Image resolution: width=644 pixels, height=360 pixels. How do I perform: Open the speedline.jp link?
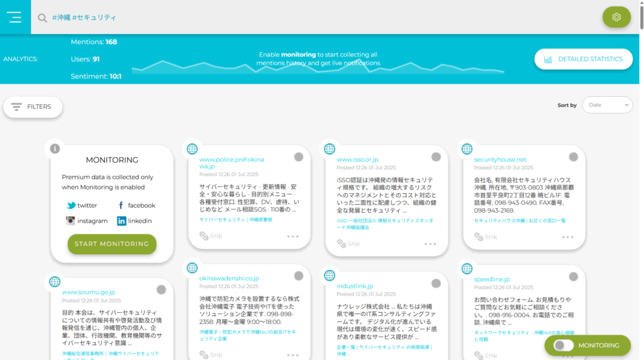click(492, 279)
